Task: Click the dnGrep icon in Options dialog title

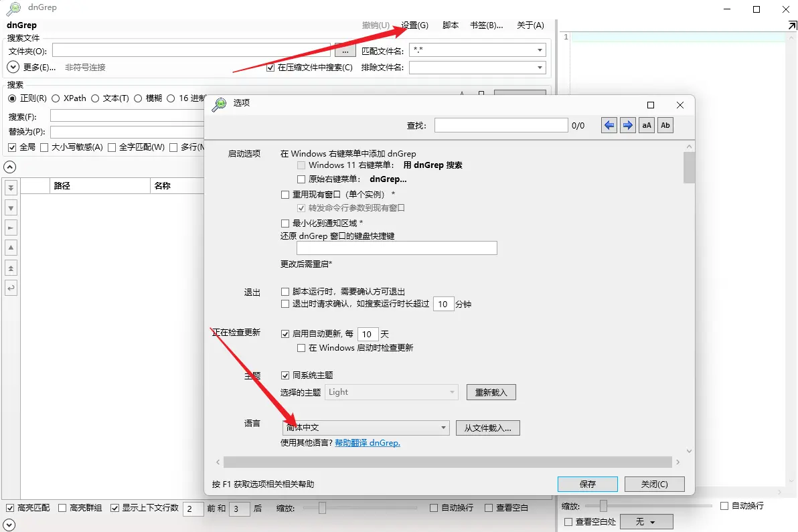Action: (220, 104)
